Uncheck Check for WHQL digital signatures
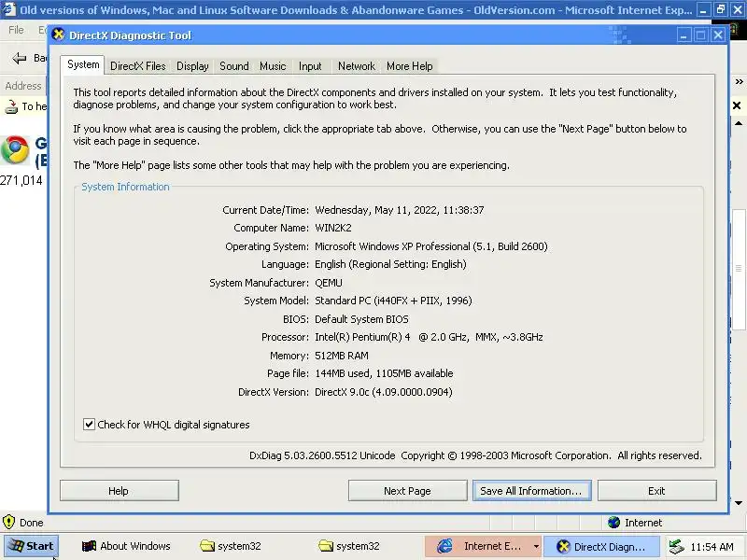 coord(89,425)
